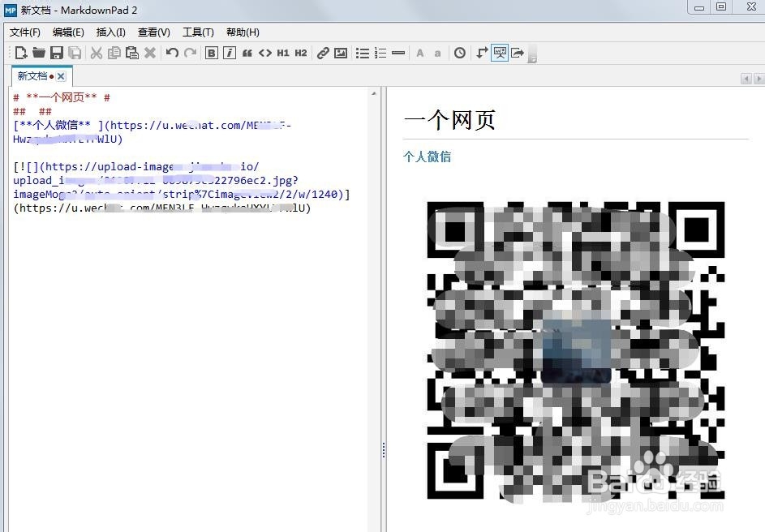
Task: Apply bold formatting
Action: pos(211,53)
